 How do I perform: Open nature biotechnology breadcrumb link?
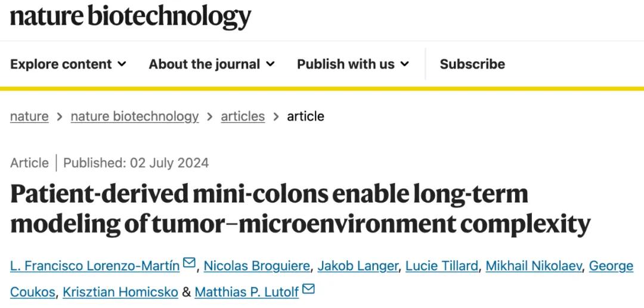pos(135,116)
